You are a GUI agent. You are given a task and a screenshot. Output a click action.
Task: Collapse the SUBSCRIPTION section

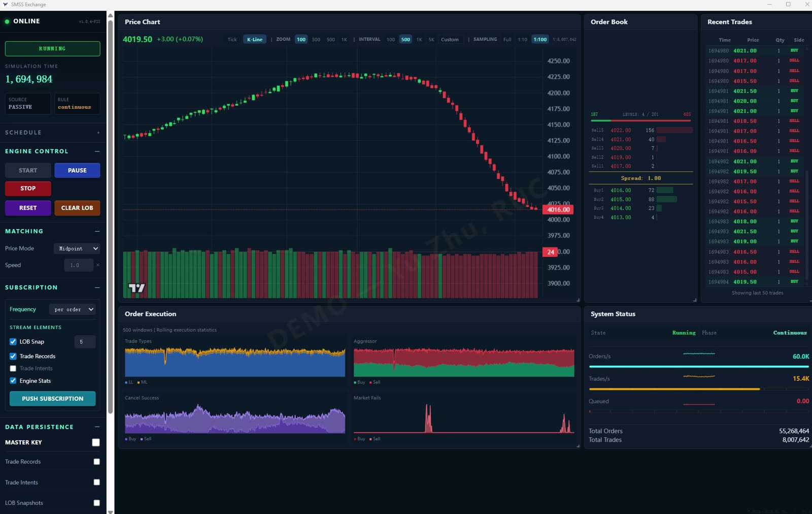(x=97, y=287)
